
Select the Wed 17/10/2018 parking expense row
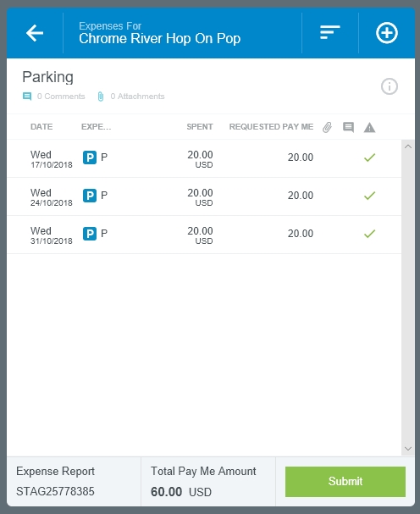(x=204, y=158)
